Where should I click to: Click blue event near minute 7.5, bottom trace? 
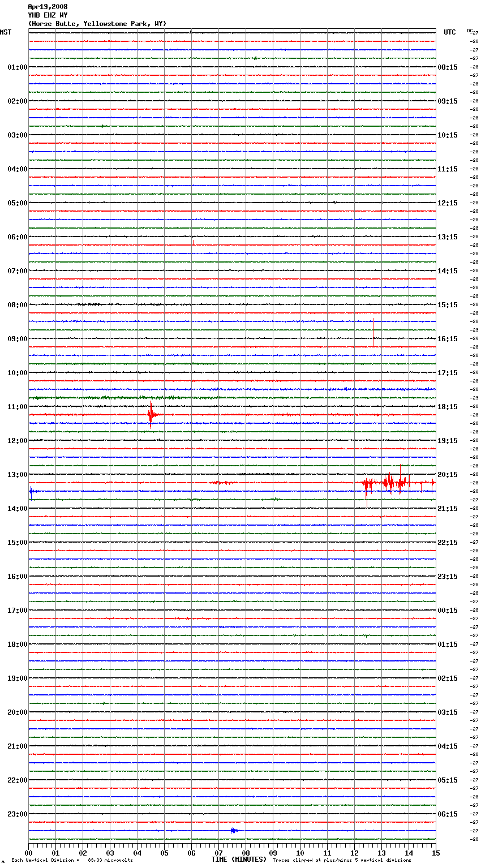[x=234, y=831]
